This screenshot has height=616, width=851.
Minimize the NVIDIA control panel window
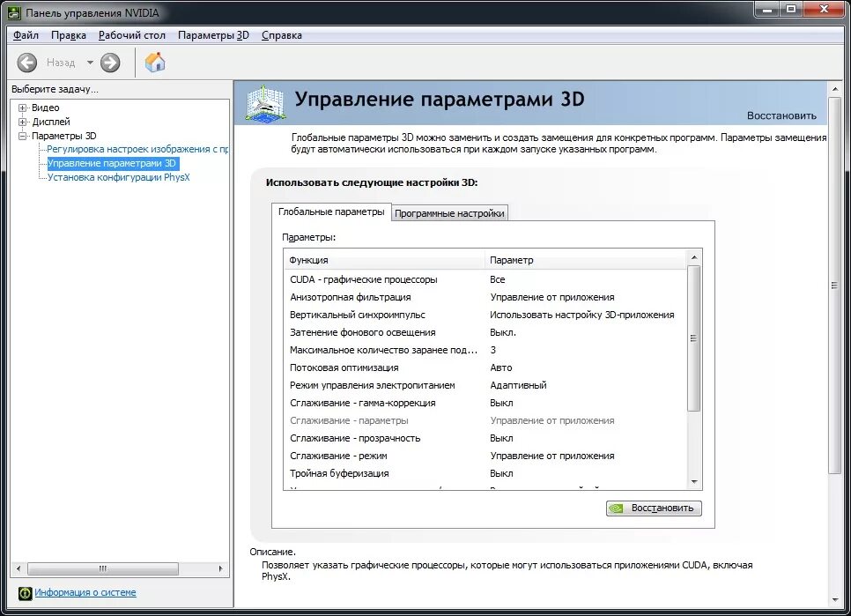(x=767, y=9)
